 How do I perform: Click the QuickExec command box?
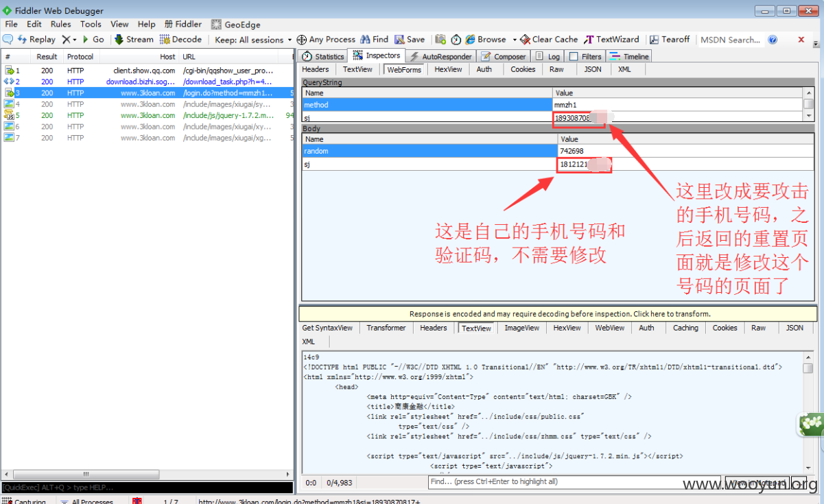point(147,487)
